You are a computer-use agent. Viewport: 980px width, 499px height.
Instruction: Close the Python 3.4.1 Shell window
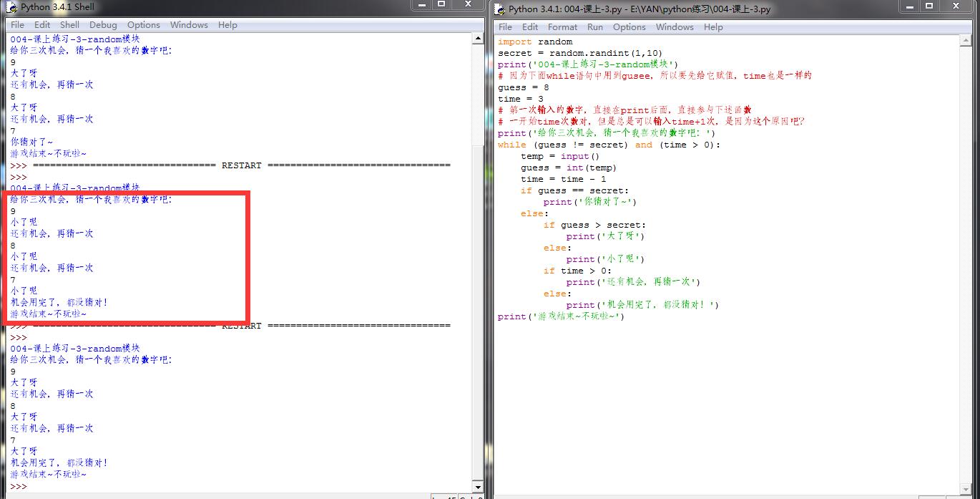tap(469, 5)
